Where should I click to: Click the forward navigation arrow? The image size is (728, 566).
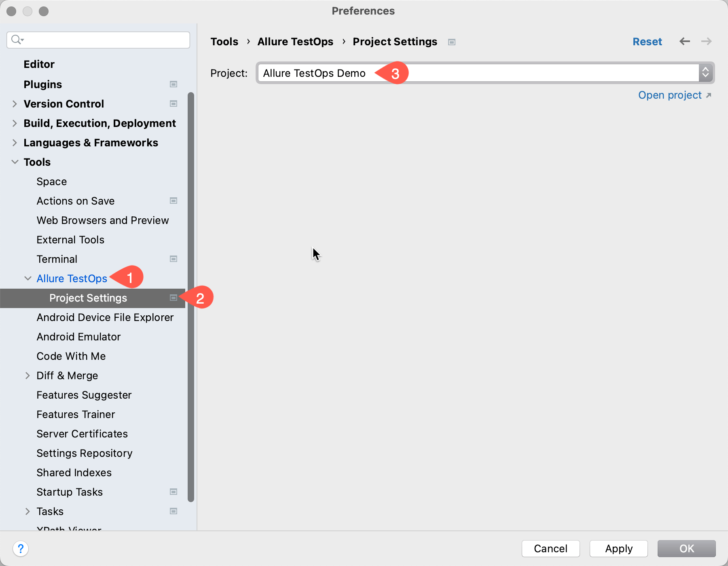coord(706,41)
